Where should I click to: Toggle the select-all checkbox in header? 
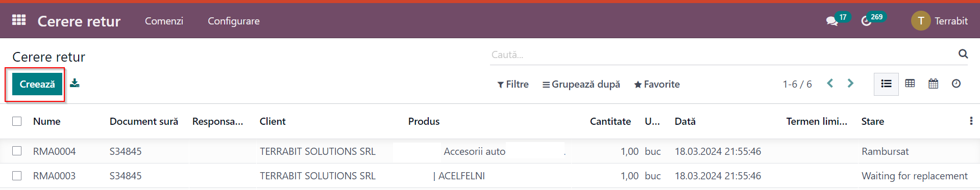coord(17,121)
